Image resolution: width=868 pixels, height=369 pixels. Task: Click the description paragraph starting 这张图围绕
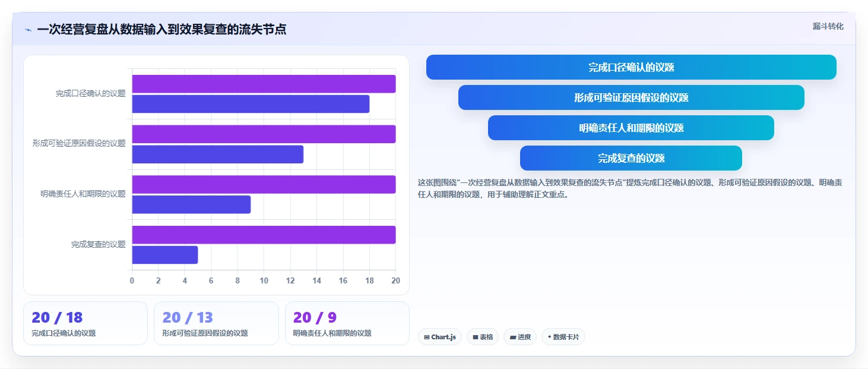click(630, 188)
